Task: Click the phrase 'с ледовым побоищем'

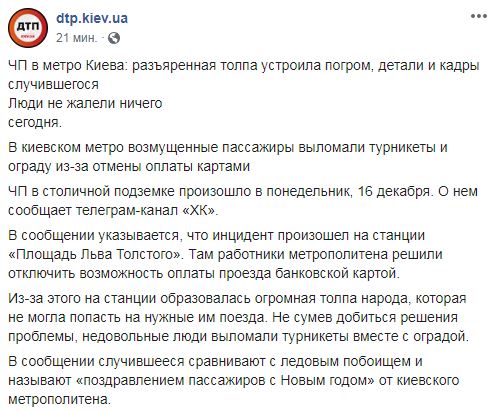Action: 340,361
